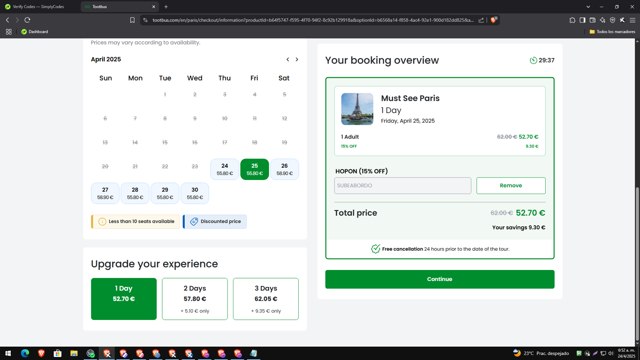Go back to the previous browser page
640x360 pixels.
[7, 20]
